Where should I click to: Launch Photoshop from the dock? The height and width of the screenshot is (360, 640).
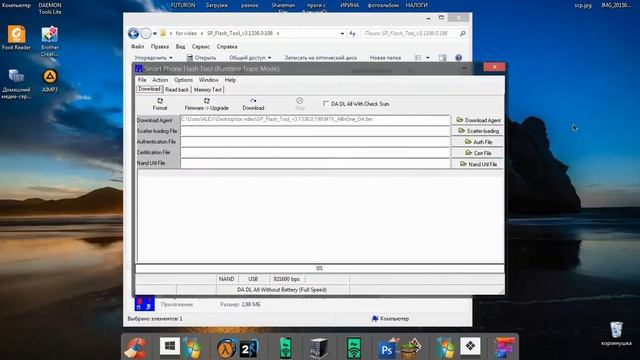click(387, 348)
